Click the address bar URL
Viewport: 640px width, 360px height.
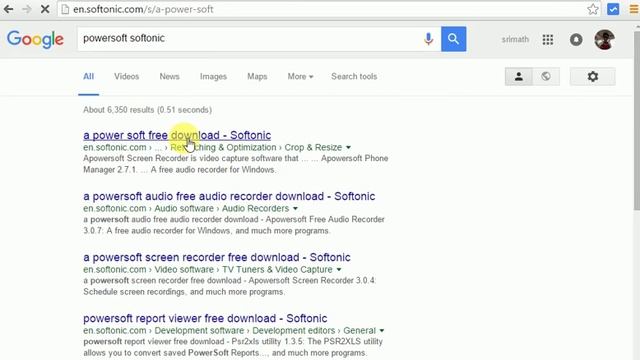[x=143, y=9]
